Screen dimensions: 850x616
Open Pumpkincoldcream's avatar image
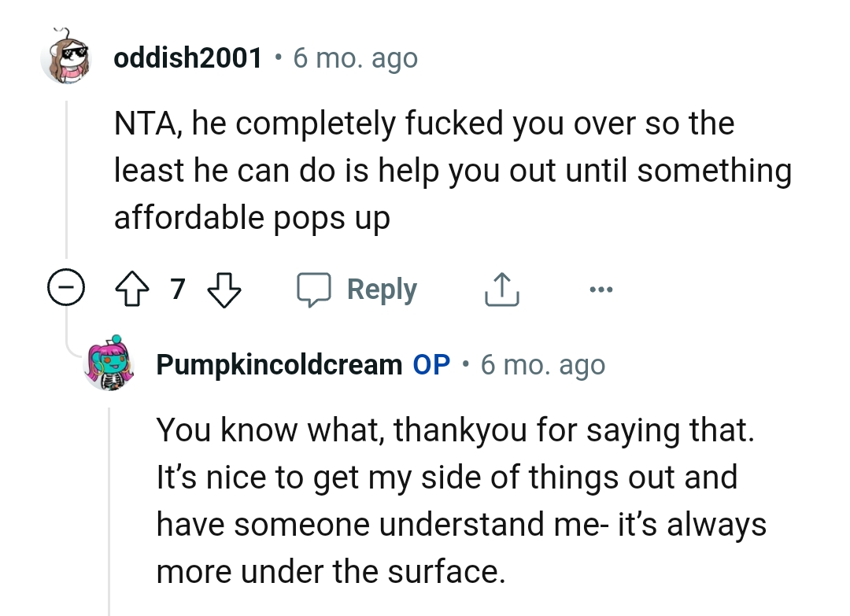tap(110, 364)
